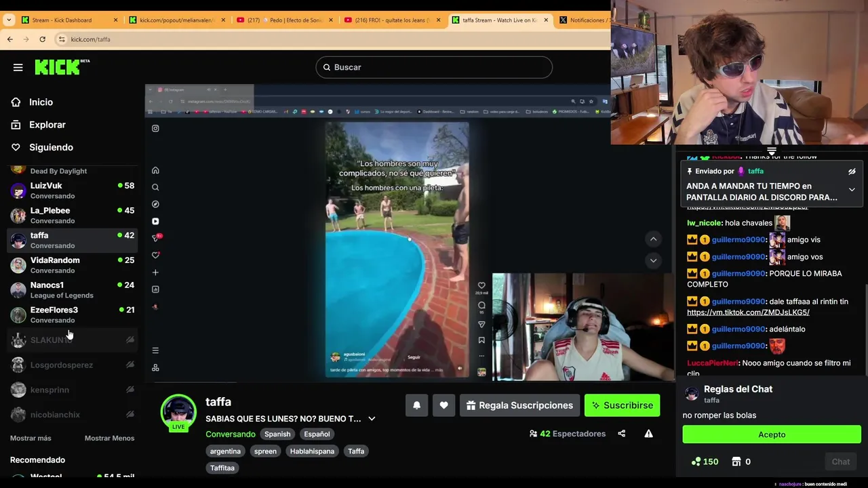The image size is (868, 488).
Task: Click reel down arrow in streamed video
Action: [x=653, y=260]
